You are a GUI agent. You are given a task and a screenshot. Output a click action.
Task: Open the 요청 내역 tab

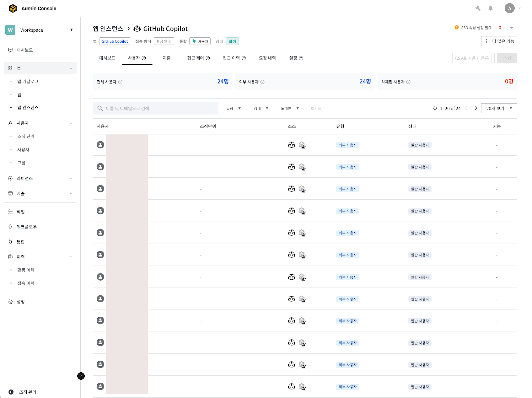coord(267,58)
